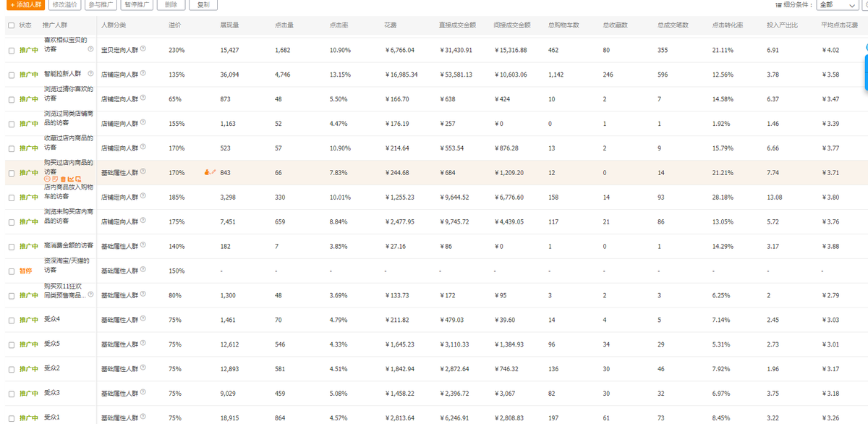Check the 智能拉新人群 row checkbox

click(x=11, y=75)
